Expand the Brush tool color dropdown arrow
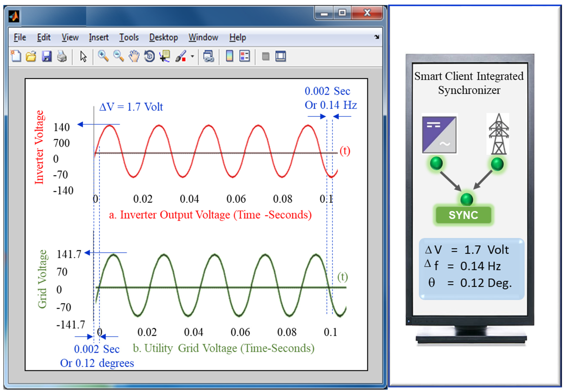The image size is (566, 392). click(x=192, y=57)
